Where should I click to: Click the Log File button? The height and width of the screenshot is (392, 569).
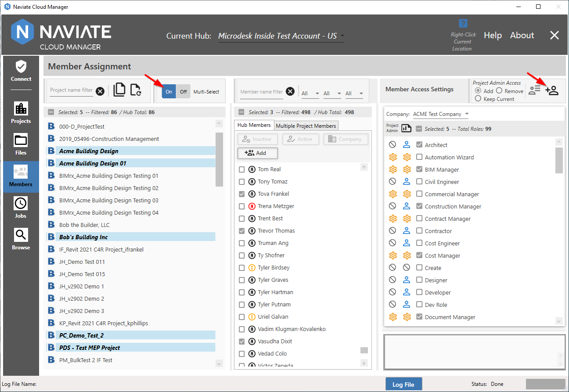click(x=403, y=385)
